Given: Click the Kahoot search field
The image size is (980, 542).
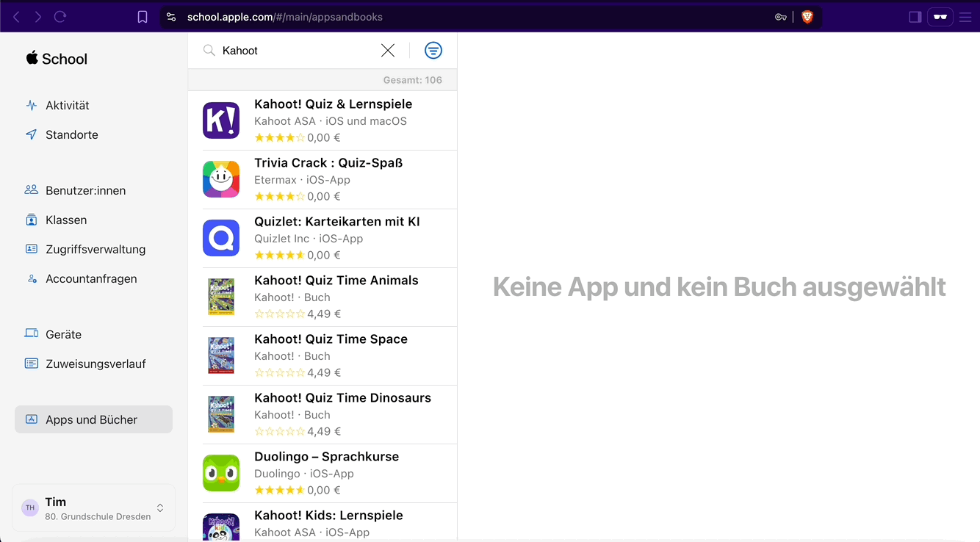Looking at the screenshot, I should tap(298, 51).
